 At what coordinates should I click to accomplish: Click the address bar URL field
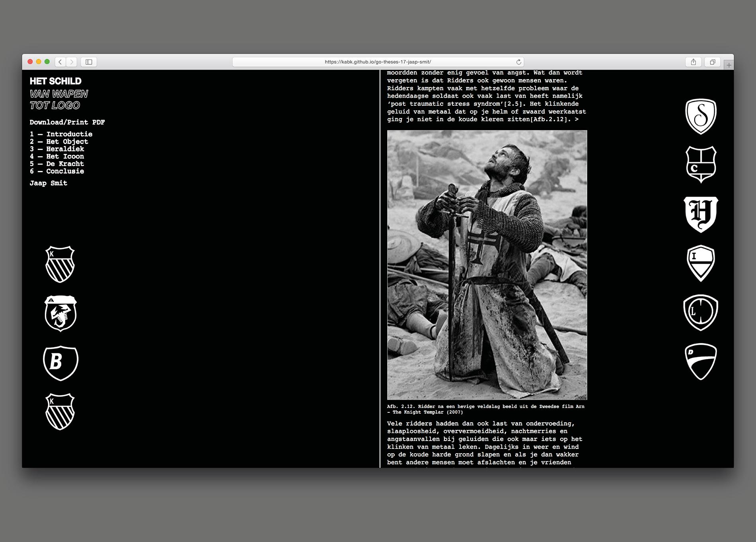tap(378, 62)
